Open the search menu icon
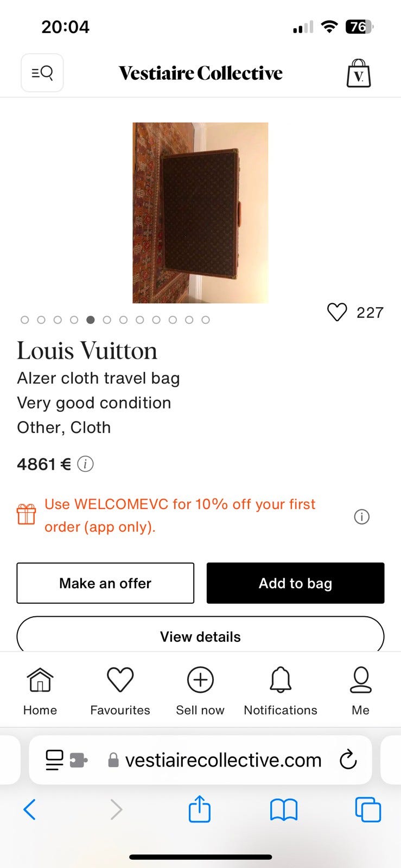This screenshot has height=868, width=401. click(42, 73)
